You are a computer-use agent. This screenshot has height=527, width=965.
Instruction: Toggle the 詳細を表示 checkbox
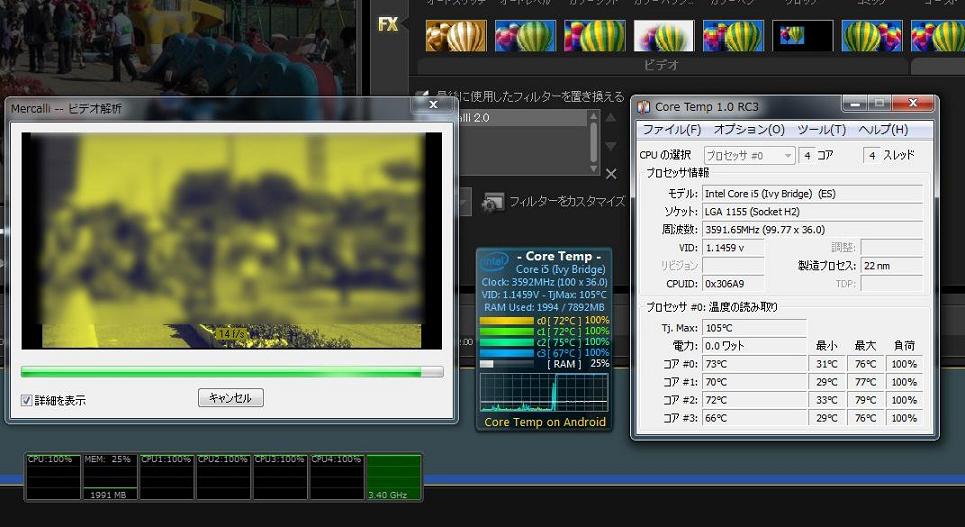coord(27,400)
